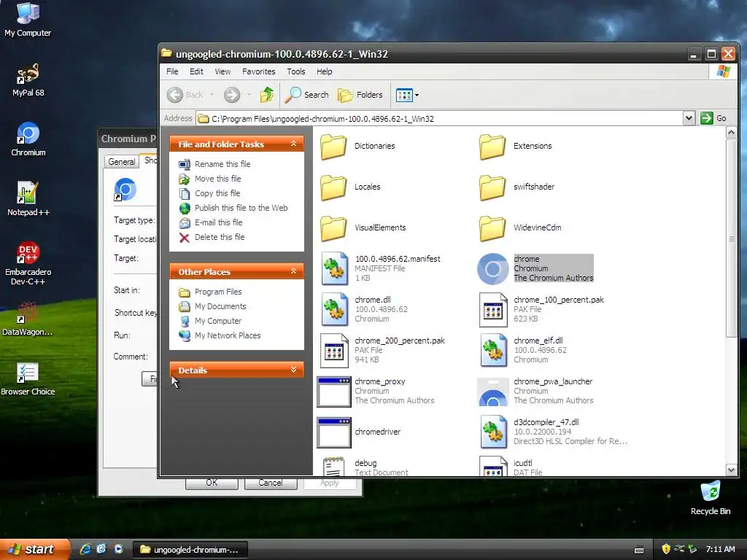Click the Up folder toolbar icon
This screenshot has width=747, height=560.
point(267,95)
